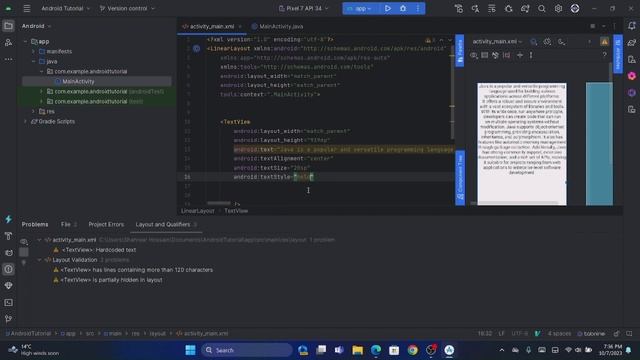
Task: Click the editor horizontal scrollbar
Action: click(218, 203)
